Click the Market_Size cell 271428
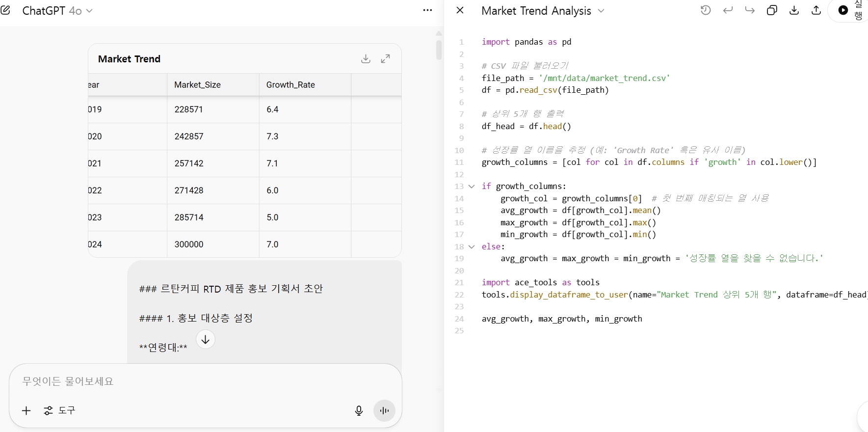868x432 pixels. [x=213, y=190]
